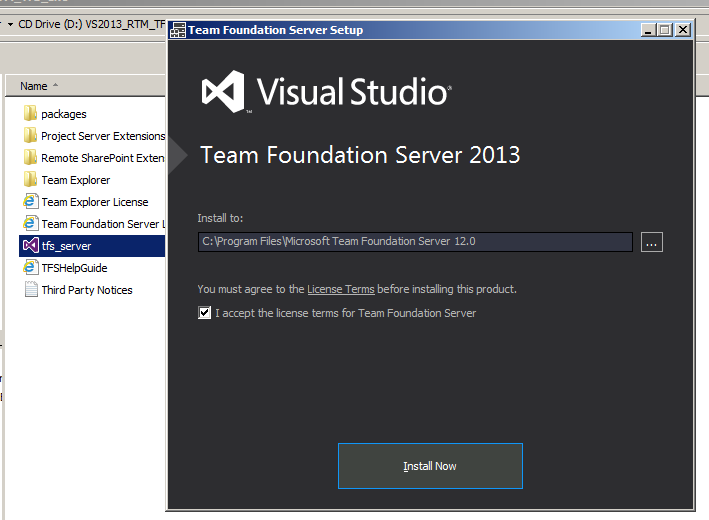Click the packages folder icon
Image resolution: width=709 pixels, height=520 pixels.
[30, 114]
